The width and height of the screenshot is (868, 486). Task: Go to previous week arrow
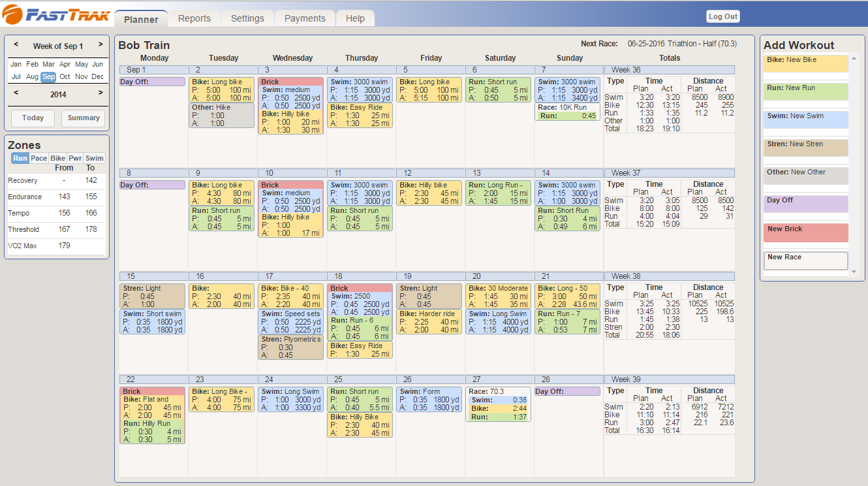[16, 45]
